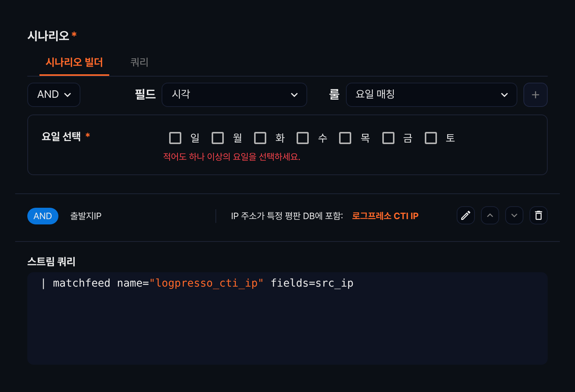Open the 필드 dropdown showing 시각
Image resolution: width=575 pixels, height=392 pixels.
tap(234, 95)
